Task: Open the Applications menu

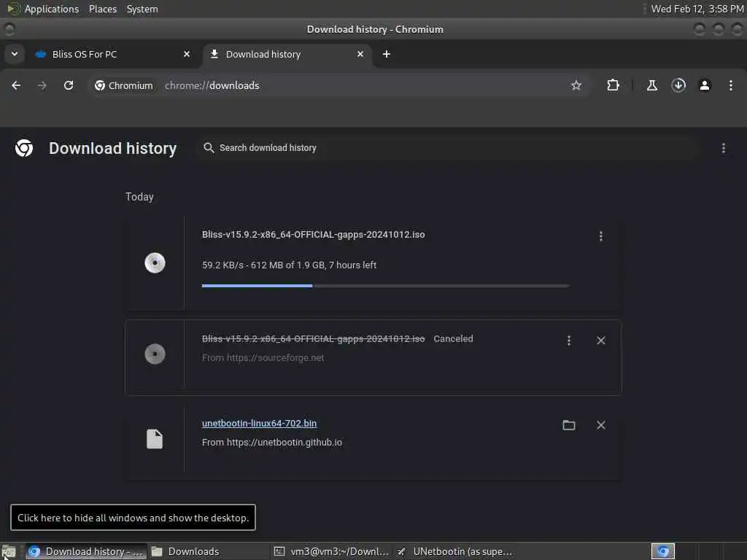Action: click(x=52, y=9)
